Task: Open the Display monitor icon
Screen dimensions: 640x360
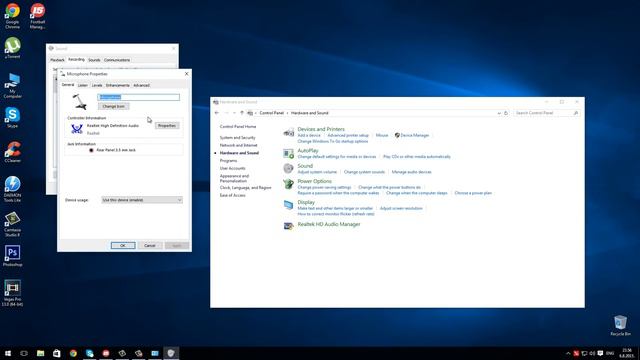Action: [289, 205]
